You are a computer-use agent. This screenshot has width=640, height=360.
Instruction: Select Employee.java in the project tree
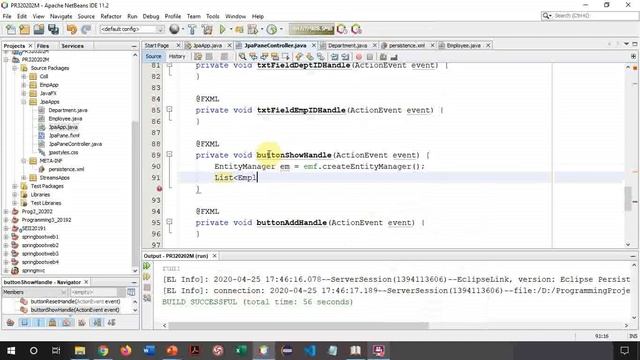click(x=65, y=118)
